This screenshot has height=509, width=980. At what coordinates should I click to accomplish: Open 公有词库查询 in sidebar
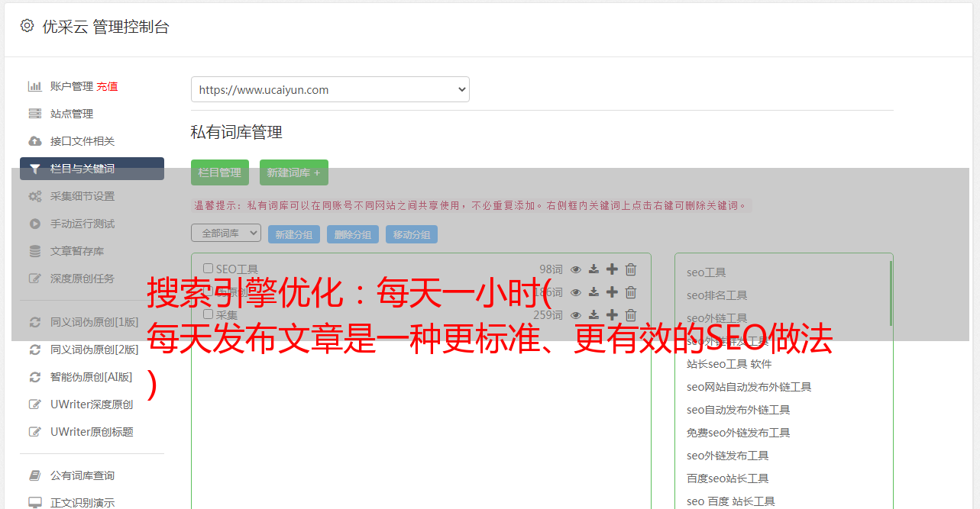coord(82,475)
